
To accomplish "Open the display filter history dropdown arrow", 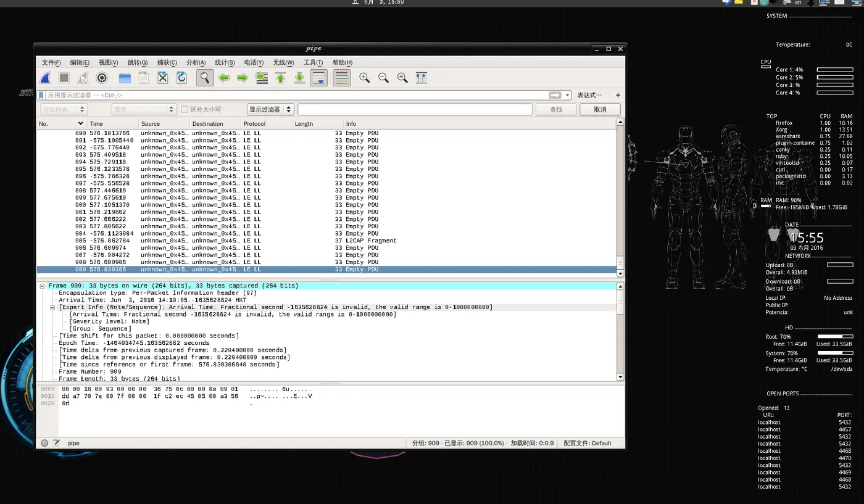I will [x=567, y=95].
